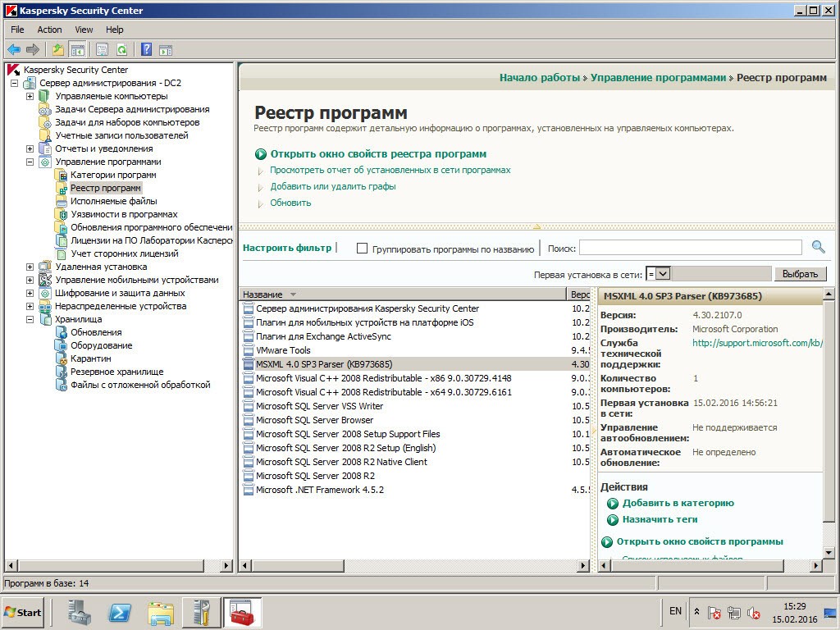The image size is (840, 630).
Task: Click the search magnifying glass icon
Action: coord(818,247)
